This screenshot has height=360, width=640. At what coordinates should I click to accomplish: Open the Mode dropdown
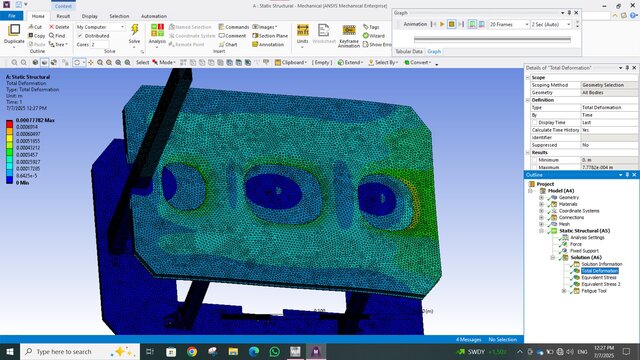point(164,62)
